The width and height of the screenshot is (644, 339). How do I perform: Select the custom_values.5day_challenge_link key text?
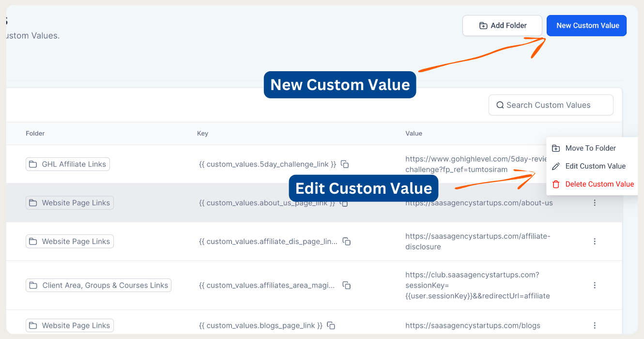click(267, 164)
